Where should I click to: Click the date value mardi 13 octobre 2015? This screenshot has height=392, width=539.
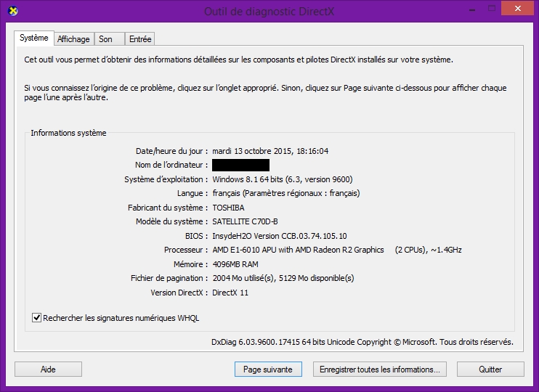(x=270, y=151)
